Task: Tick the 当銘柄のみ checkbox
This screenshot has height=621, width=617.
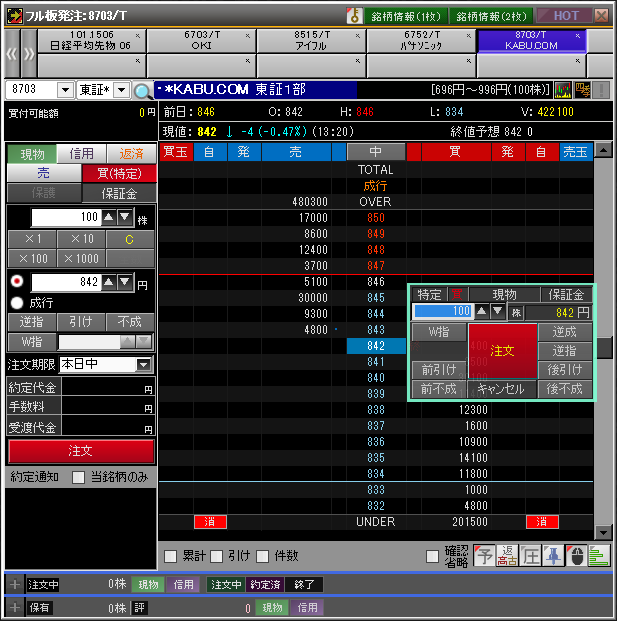Action: [79, 477]
